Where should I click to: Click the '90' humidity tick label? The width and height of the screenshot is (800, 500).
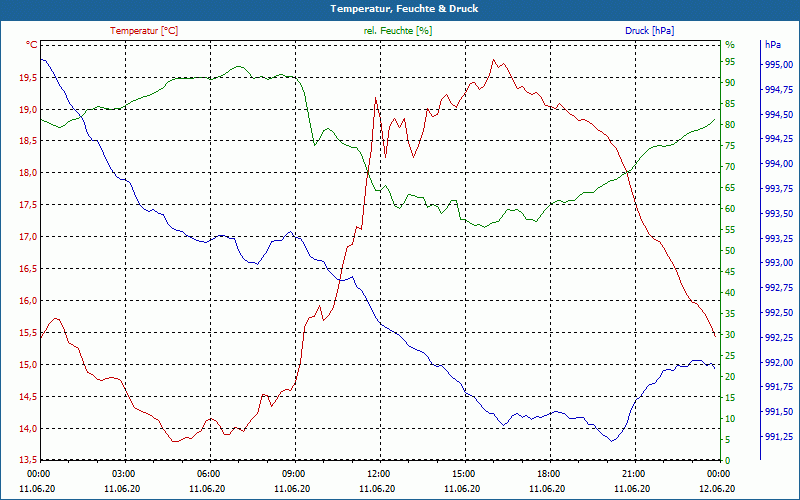730,83
